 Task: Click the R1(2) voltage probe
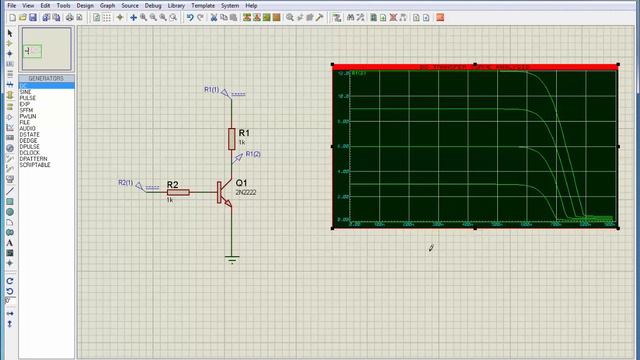pos(238,158)
